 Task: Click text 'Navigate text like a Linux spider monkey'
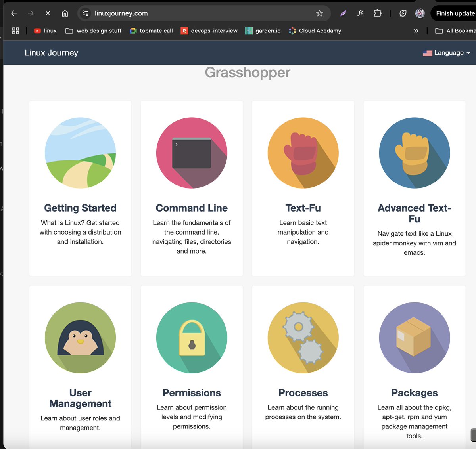coord(415,238)
